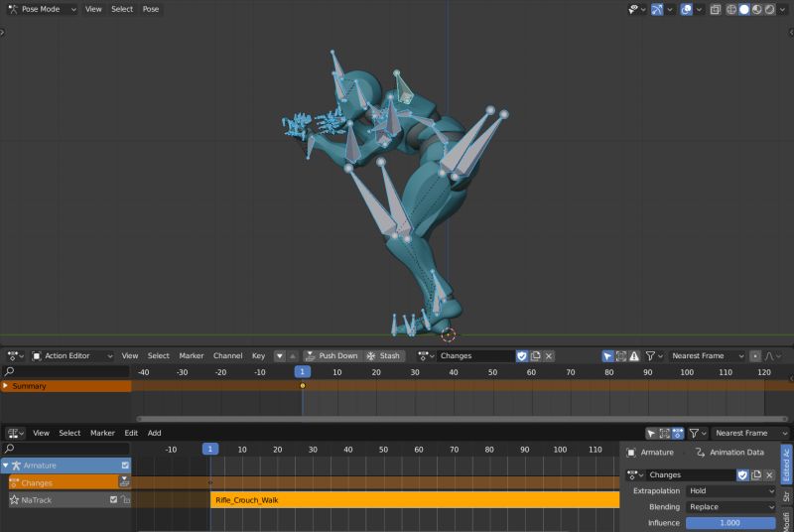The width and height of the screenshot is (794, 532).
Task: Switch to rendered viewport shading
Action: (x=769, y=9)
